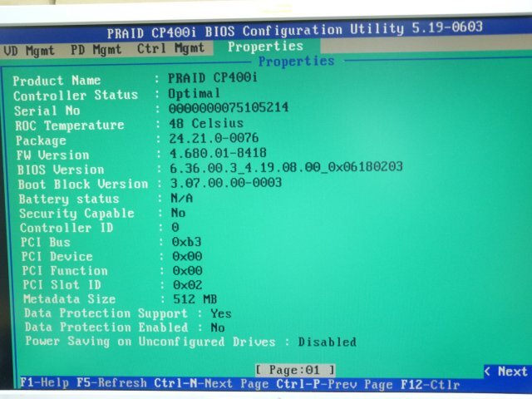Select the PCI Bus label
This screenshot has width=532, height=399.
pos(46,242)
